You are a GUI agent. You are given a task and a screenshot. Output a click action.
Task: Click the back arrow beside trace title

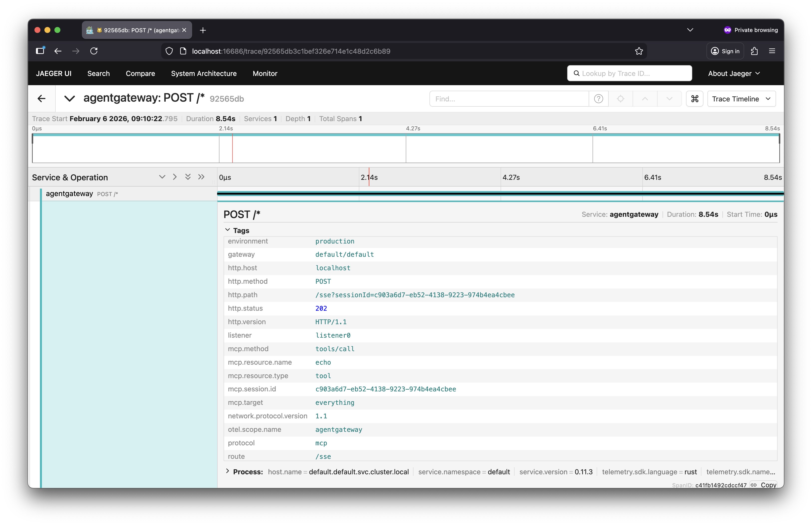pyautogui.click(x=42, y=99)
